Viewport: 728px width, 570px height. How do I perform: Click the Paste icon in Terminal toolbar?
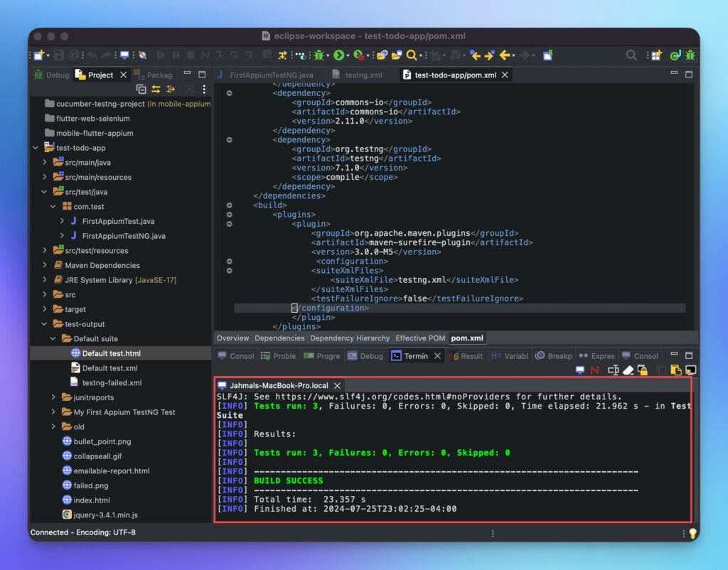(676, 370)
